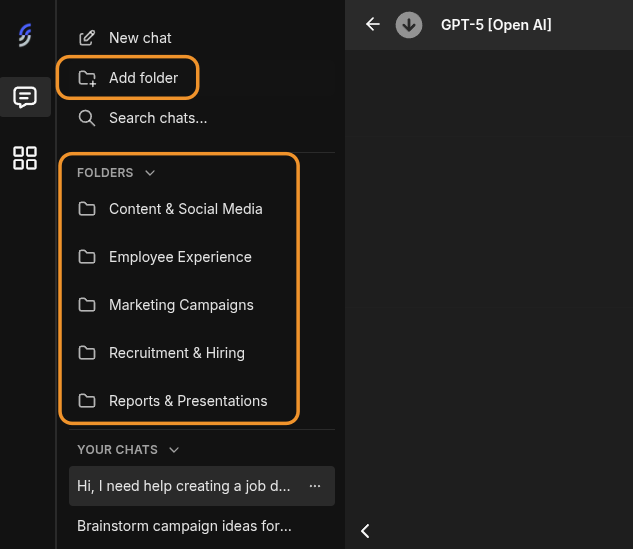Open the apps grid icon
This screenshot has height=549, width=633.
pos(25,158)
